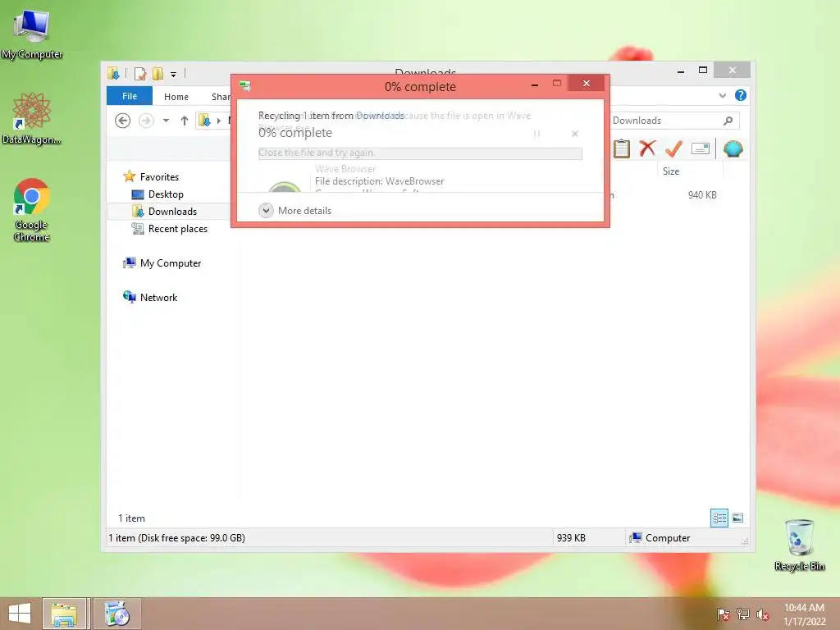Screen dimensions: 840x630
Task: Click the red X Delete toolbar icon
Action: click(647, 148)
